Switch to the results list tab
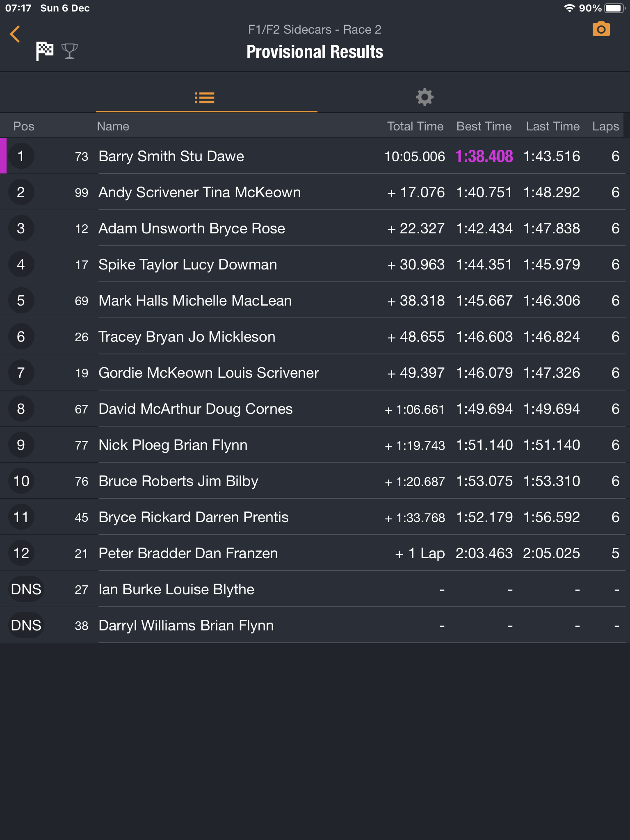 [205, 98]
